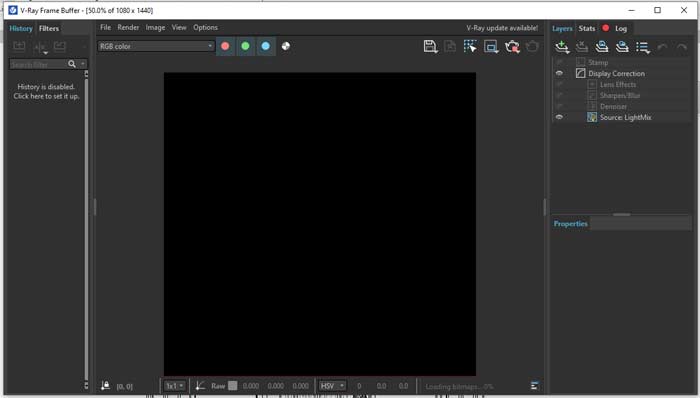The image size is (700, 398).
Task: Toggle visibility of Sharpen/Blur layer
Action: (559, 95)
